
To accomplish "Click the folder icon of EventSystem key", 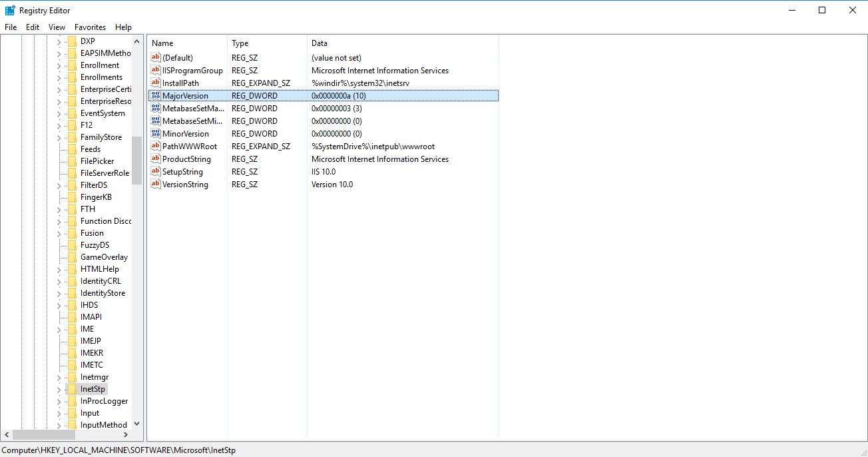I will coord(72,113).
